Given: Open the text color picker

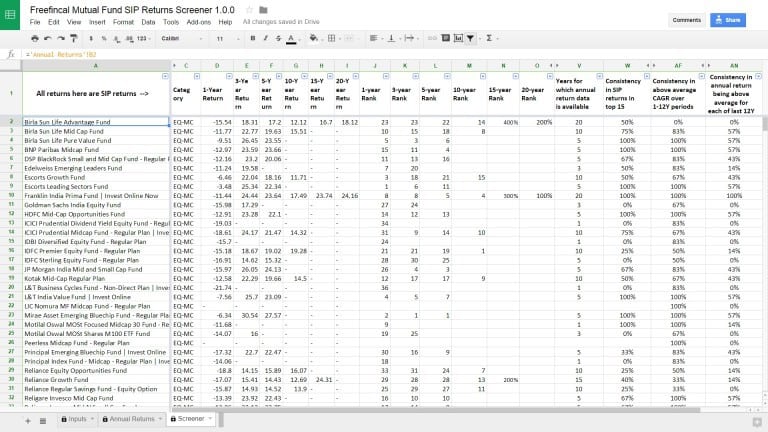Looking at the screenshot, I should tap(291, 38).
